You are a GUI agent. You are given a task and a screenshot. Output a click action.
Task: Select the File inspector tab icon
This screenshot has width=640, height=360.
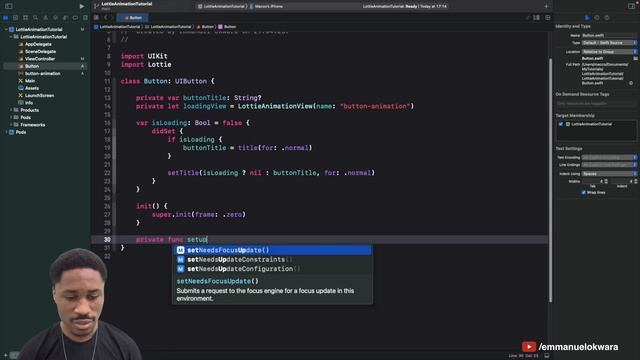click(x=587, y=18)
